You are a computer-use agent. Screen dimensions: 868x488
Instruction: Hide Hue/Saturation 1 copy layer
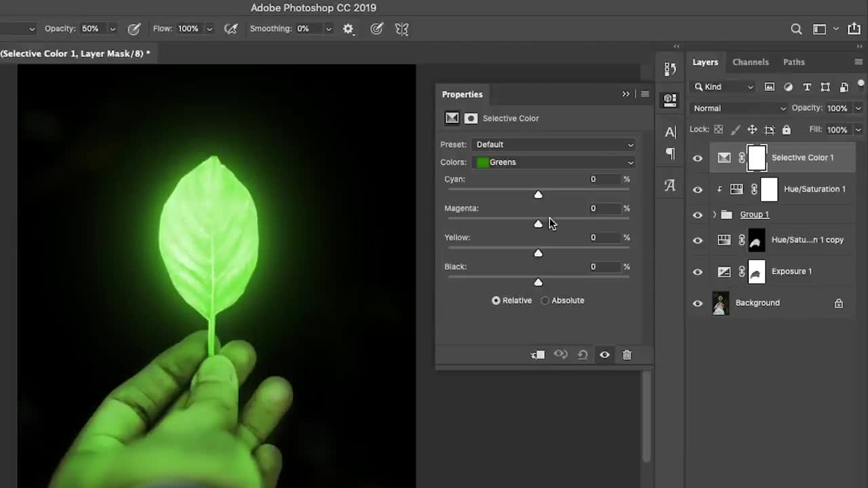click(698, 240)
